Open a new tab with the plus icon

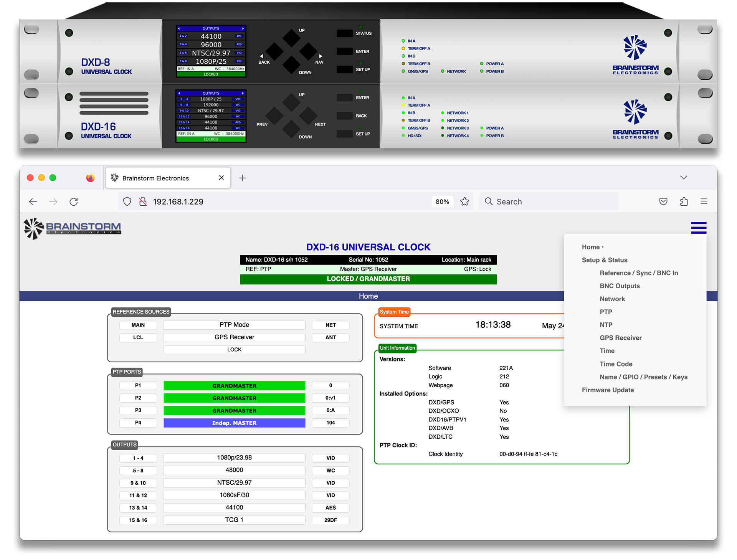(x=243, y=178)
